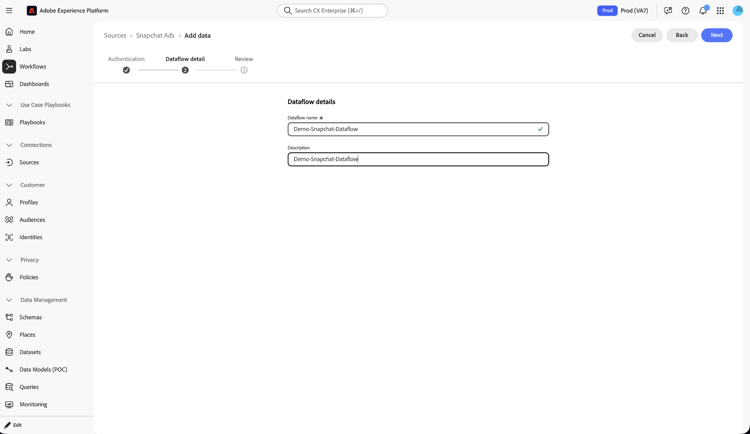The width and height of the screenshot is (750, 434).
Task: Collapse the Use Case Playbooks section
Action: (x=9, y=105)
